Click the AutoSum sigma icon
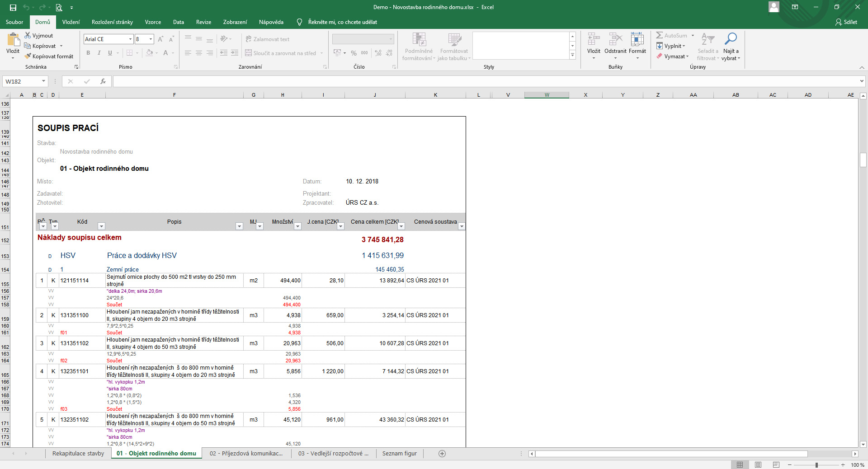The height and width of the screenshot is (469, 868). 660,35
